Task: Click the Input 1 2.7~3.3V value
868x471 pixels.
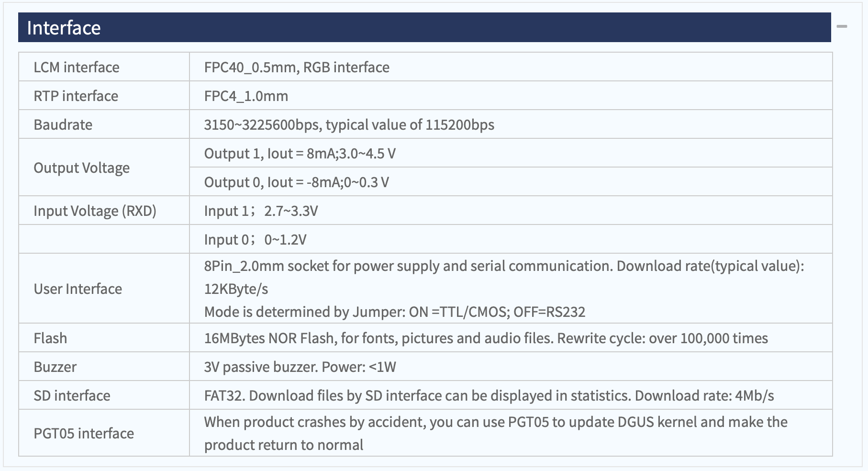Action: [261, 211]
